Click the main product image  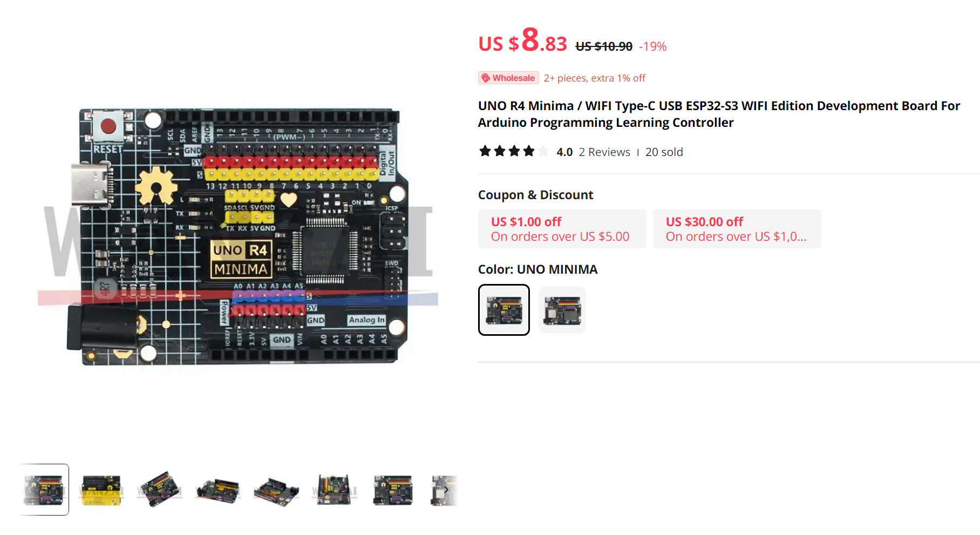click(x=237, y=236)
